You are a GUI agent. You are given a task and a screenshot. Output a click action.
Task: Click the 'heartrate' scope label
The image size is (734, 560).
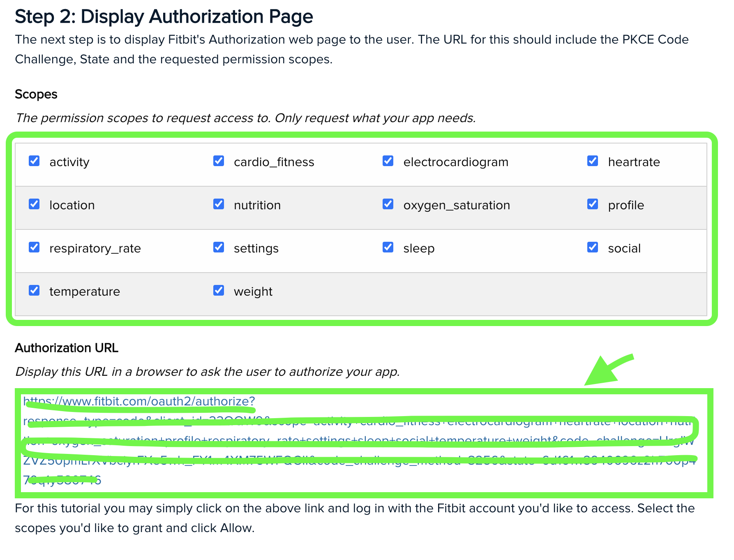coord(634,162)
